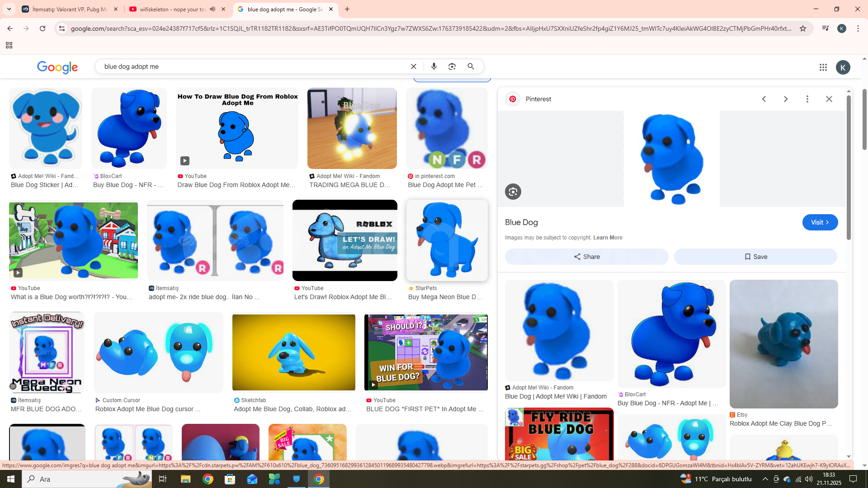
Task: Close the Pinterest image preview panel
Action: pos(829,99)
